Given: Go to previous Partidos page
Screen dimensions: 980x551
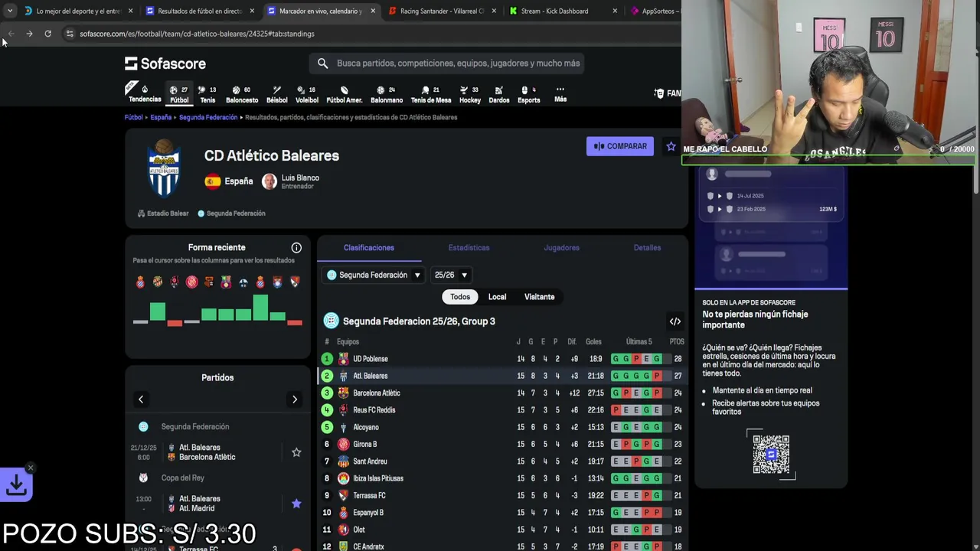Looking at the screenshot, I should [x=141, y=399].
